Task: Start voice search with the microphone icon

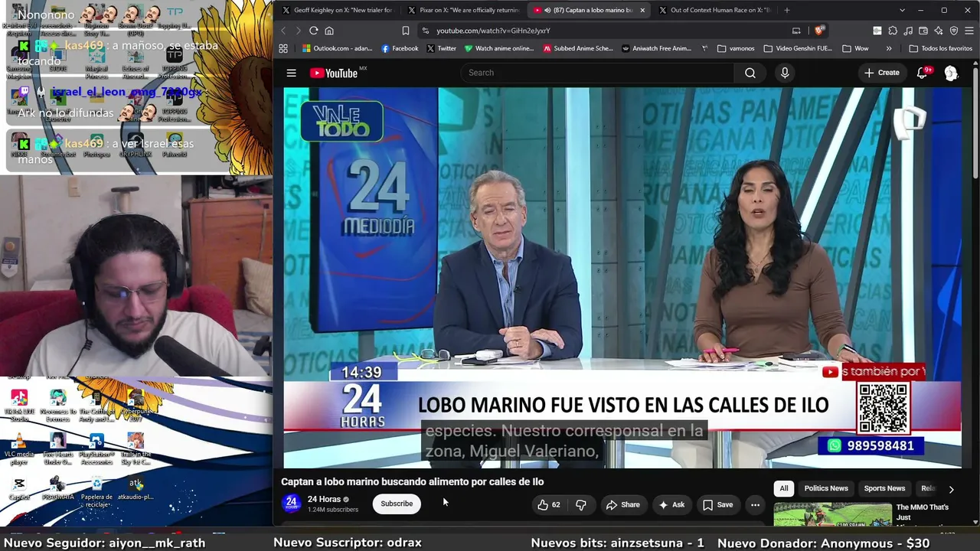Action: pos(785,73)
